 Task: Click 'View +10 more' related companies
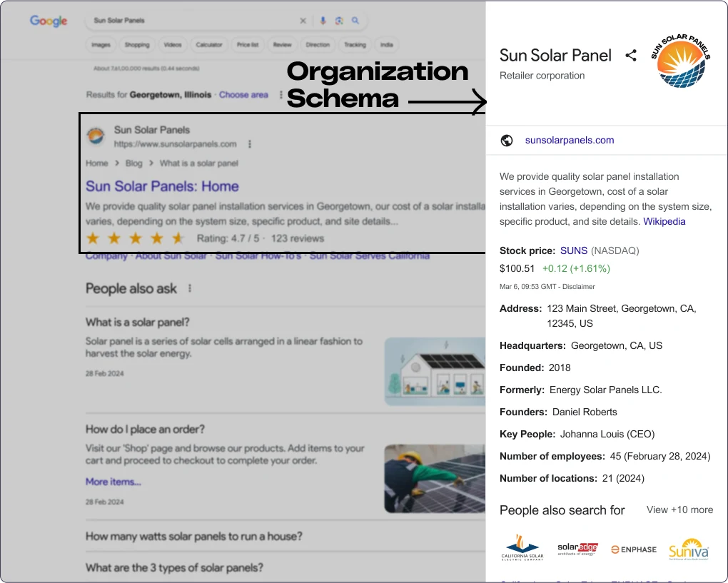(x=679, y=510)
